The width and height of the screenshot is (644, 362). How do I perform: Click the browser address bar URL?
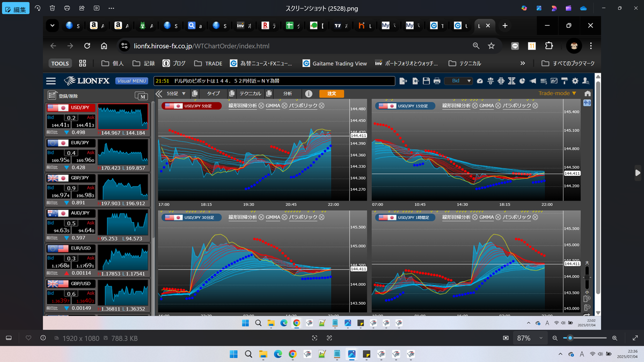click(201, 46)
